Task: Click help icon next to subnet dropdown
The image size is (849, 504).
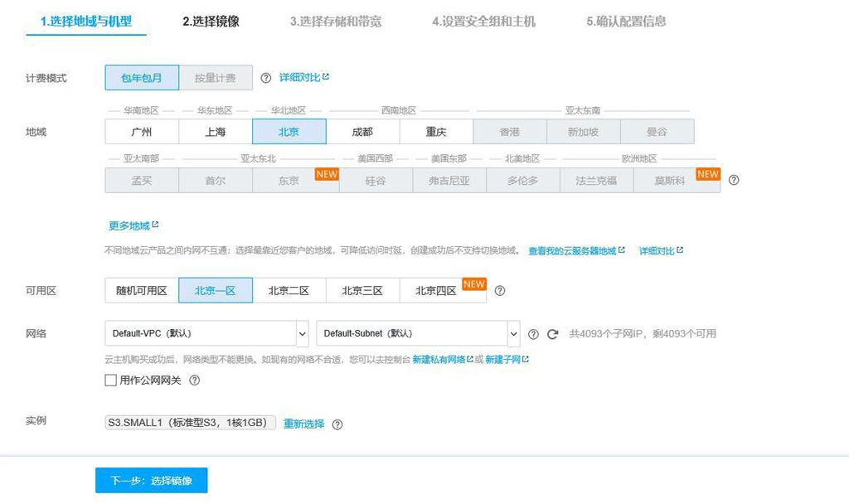Action: [533, 334]
